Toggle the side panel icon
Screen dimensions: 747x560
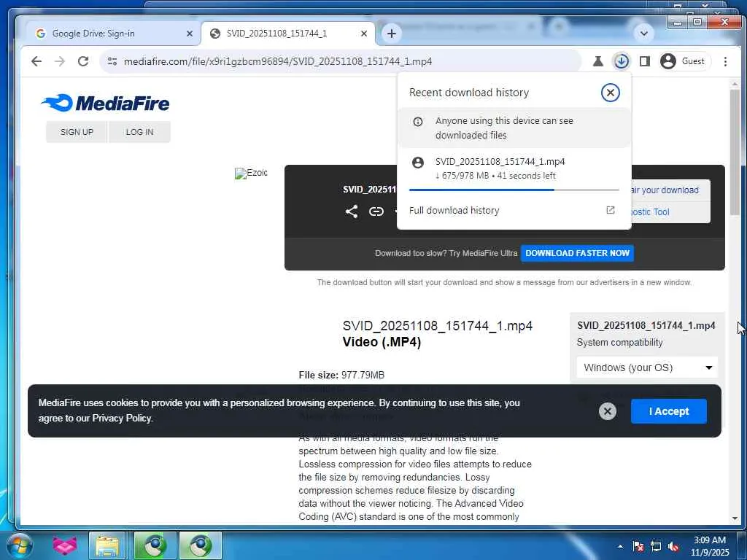click(x=645, y=61)
